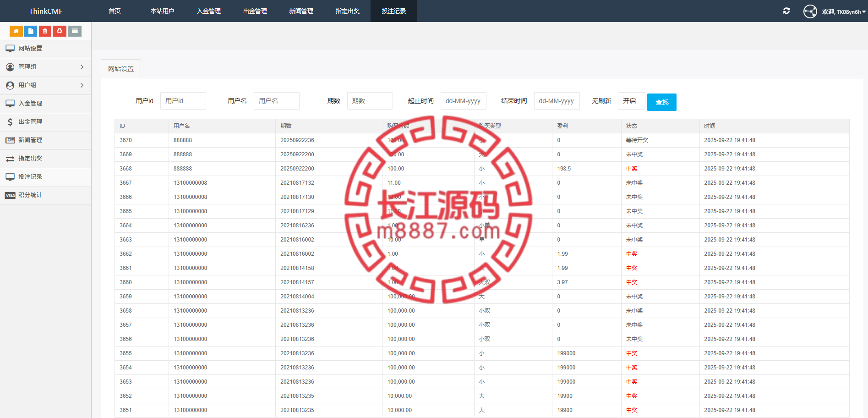
Task: Open 出金管理 in the top navigation
Action: click(255, 11)
